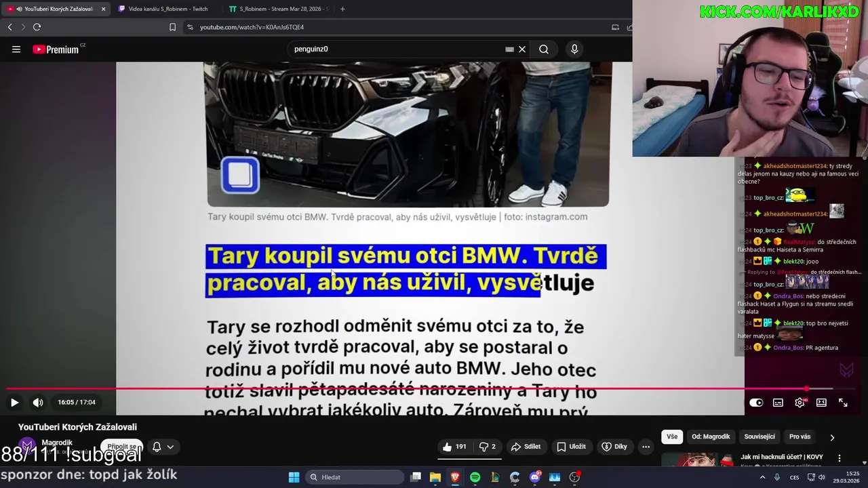The image size is (868, 488).
Task: Open site settings icon beside URL
Action: click(x=191, y=27)
